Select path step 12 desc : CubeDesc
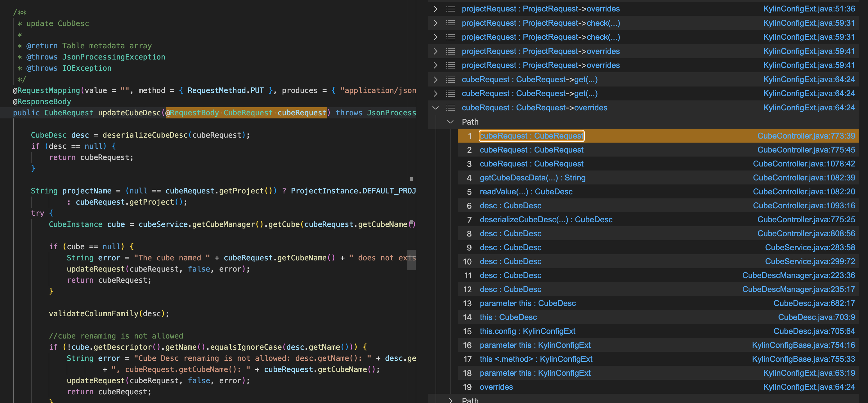This screenshot has width=868, height=403. coord(511,290)
